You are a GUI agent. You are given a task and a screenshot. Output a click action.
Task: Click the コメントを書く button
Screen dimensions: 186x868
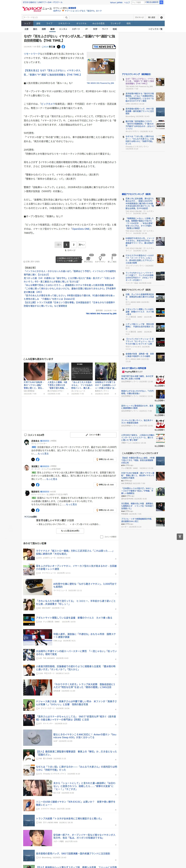click(93, 435)
